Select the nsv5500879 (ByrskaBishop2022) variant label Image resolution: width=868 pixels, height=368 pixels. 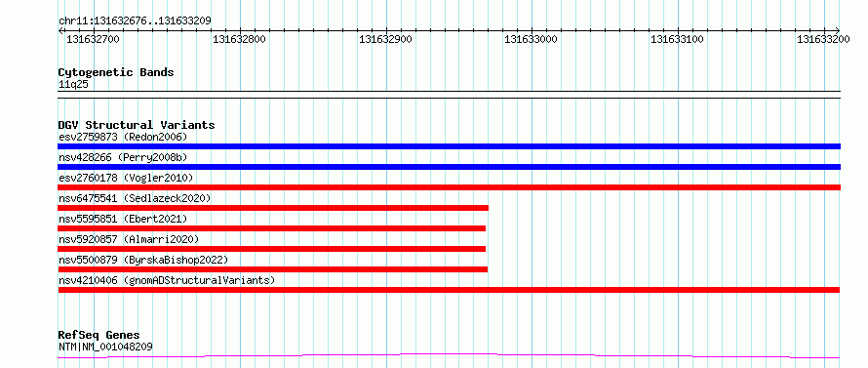143,260
